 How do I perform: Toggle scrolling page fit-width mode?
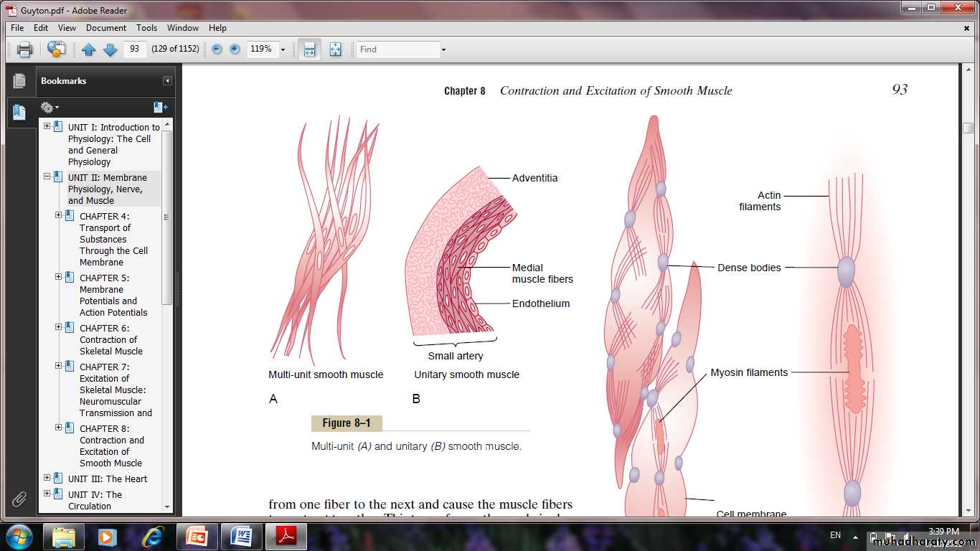[x=309, y=50]
